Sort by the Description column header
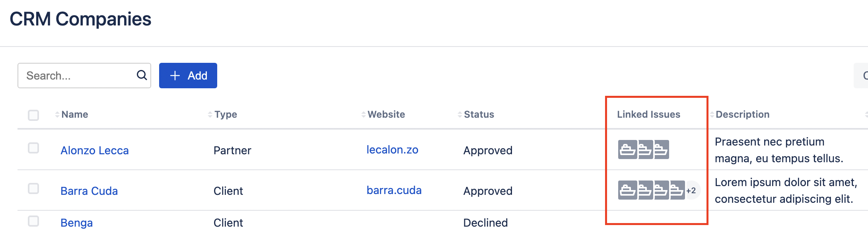 742,115
